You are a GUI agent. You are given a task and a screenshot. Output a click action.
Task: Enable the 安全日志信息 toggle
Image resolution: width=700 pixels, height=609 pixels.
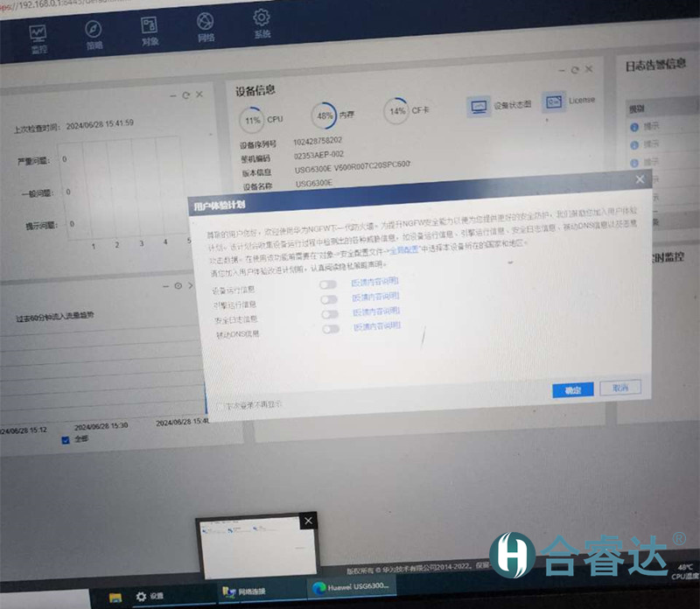329,313
